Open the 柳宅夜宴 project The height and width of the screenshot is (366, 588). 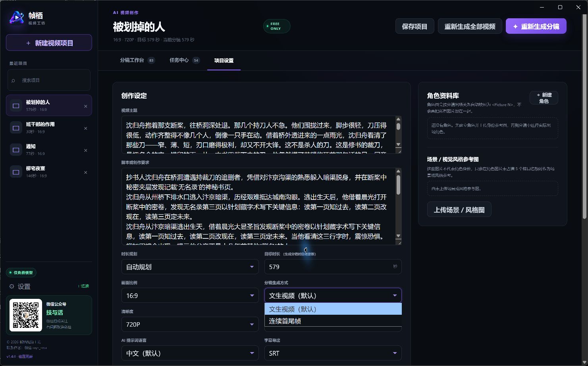pos(49,172)
